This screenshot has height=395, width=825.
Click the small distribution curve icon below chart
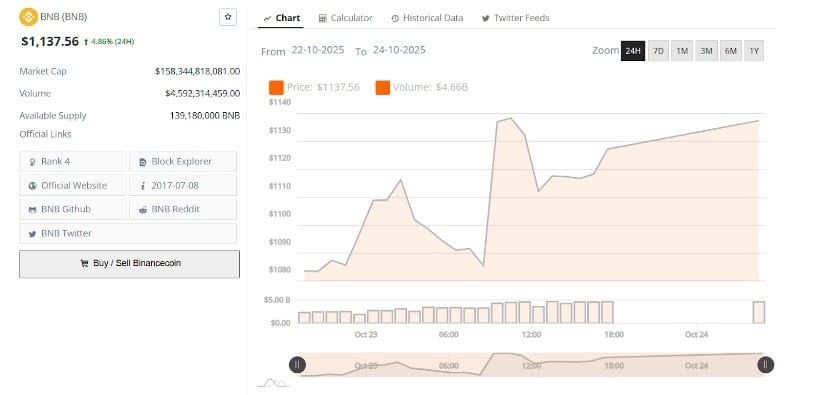pos(274,382)
